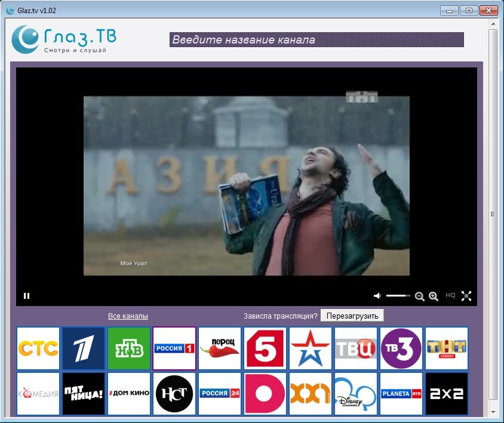
Task: Open the Пятница! channel
Action: (84, 394)
